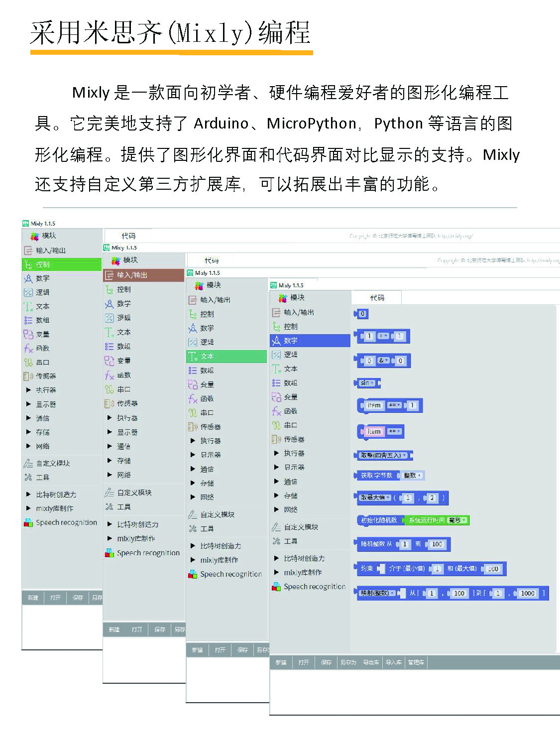Image resolution: width=560 pixels, height=747 pixels.
Task: Click the green-highlighted 控制 category icon
Action: coord(28,264)
